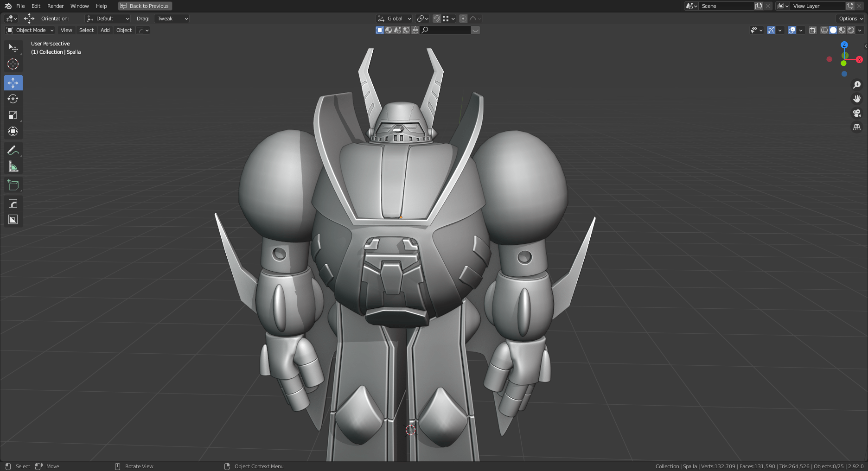Open view layer browse icon left of View Layer

click(783, 6)
